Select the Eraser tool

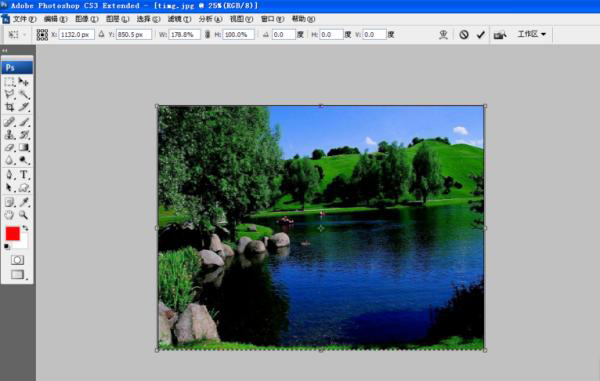click(x=10, y=148)
